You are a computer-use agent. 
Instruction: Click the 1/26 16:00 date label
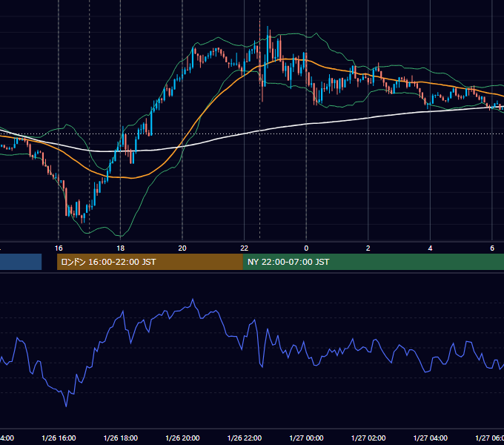pyautogui.click(x=59, y=438)
